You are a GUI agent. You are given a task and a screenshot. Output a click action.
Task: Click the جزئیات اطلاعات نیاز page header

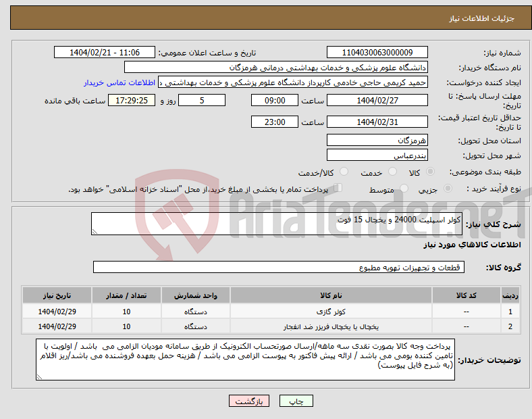(x=481, y=18)
